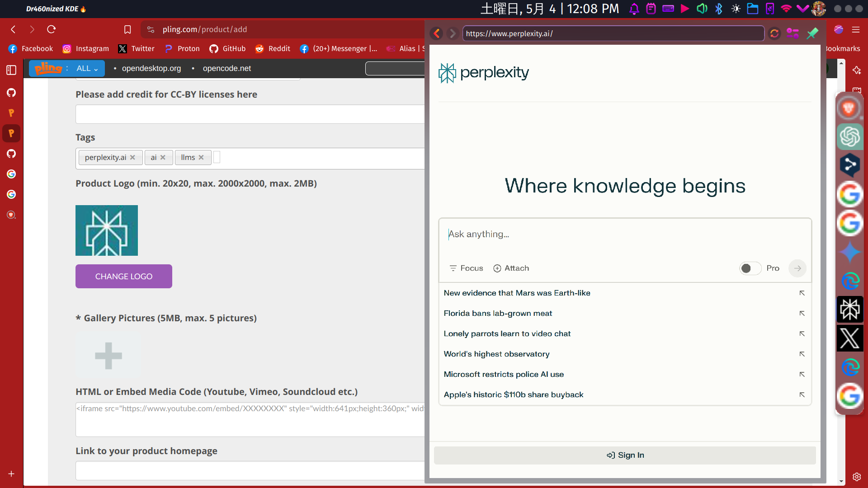Viewport: 868px width, 488px height.
Task: Open Bluetooth tray icon
Action: 719,9
